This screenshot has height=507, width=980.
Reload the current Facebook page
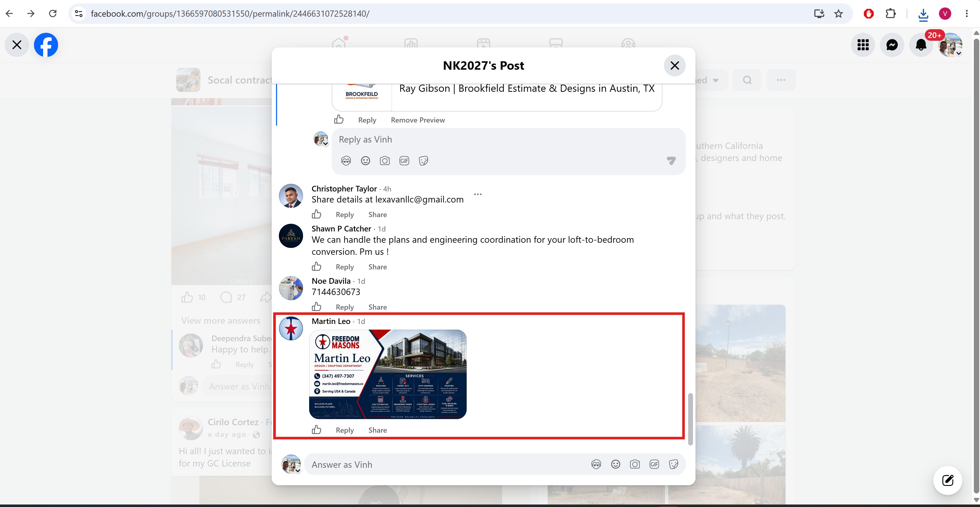tap(53, 14)
